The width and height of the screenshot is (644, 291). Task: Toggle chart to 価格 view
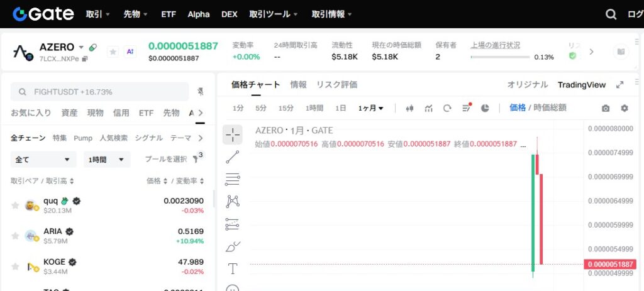point(518,107)
